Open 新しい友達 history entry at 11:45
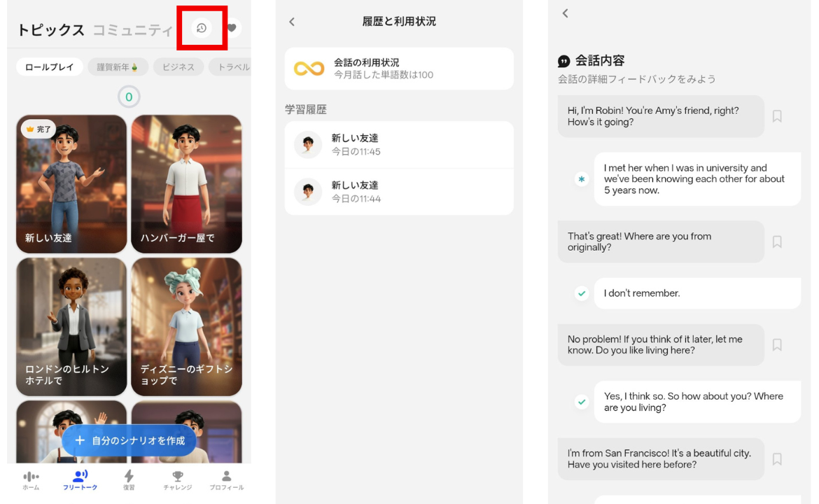Image resolution: width=819 pixels, height=504 pixels. tap(399, 145)
